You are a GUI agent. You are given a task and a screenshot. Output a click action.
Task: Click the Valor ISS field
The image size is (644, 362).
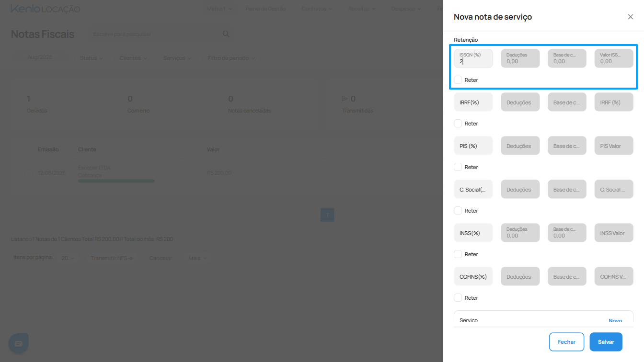tap(614, 58)
